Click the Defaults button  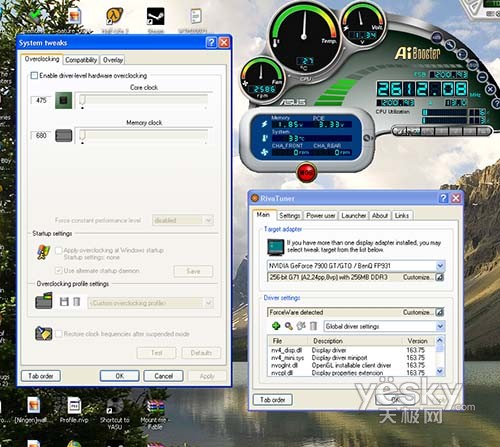pos(201,353)
